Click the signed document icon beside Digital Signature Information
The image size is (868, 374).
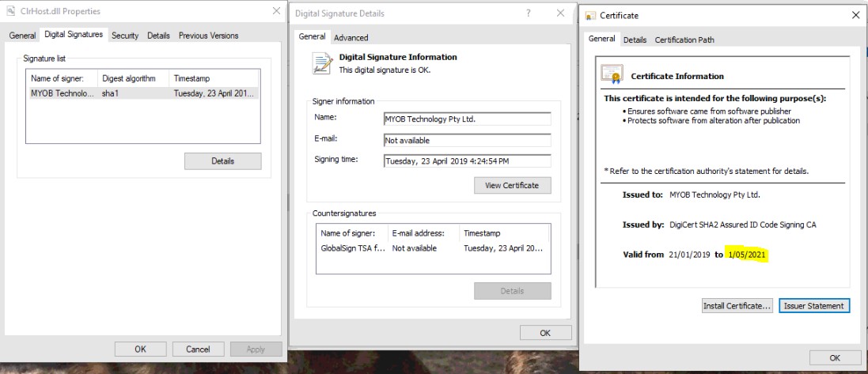click(322, 63)
